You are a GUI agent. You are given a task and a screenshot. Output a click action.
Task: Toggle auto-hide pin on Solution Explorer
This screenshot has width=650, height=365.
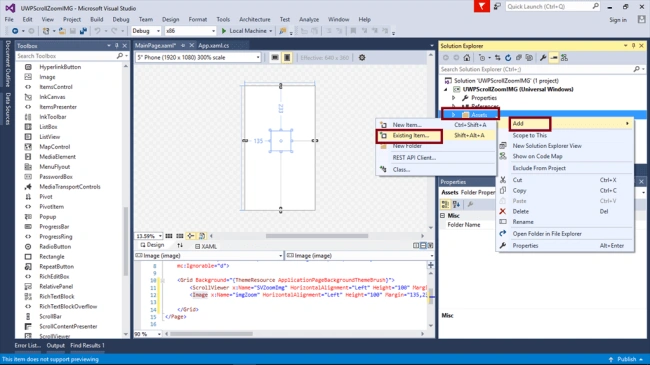pos(633,46)
